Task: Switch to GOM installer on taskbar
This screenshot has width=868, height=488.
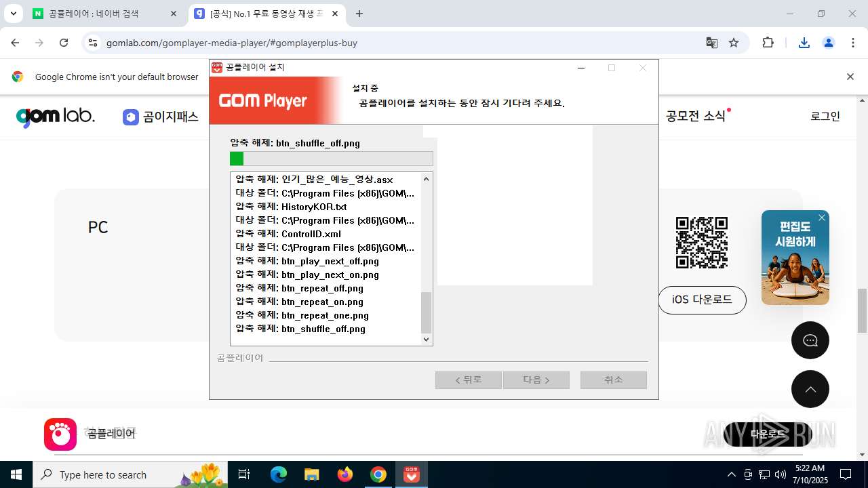Action: 412,474
